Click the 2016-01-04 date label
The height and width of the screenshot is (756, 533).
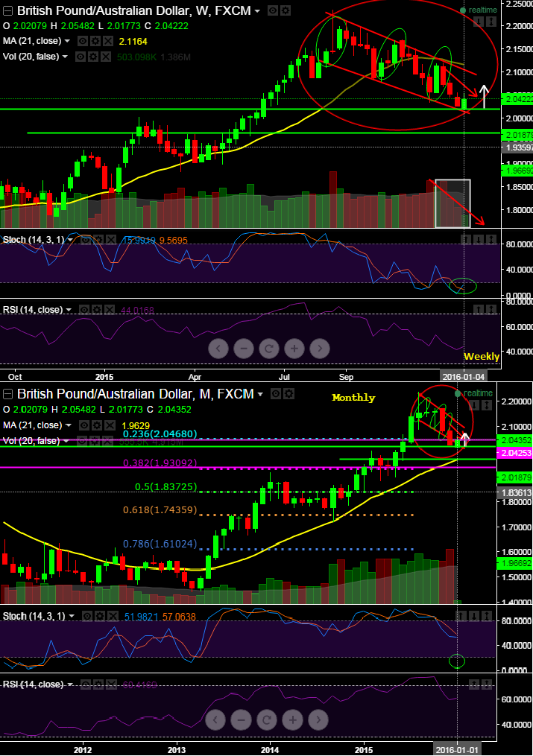(463, 376)
